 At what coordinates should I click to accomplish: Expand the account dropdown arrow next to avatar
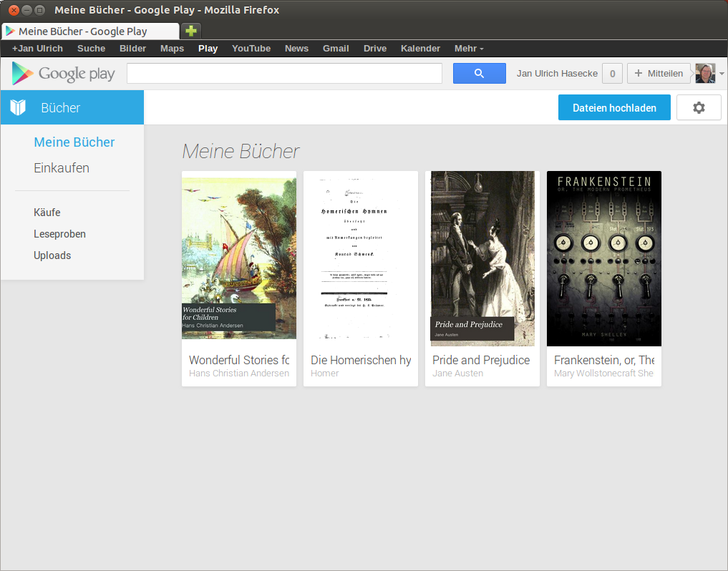click(722, 74)
